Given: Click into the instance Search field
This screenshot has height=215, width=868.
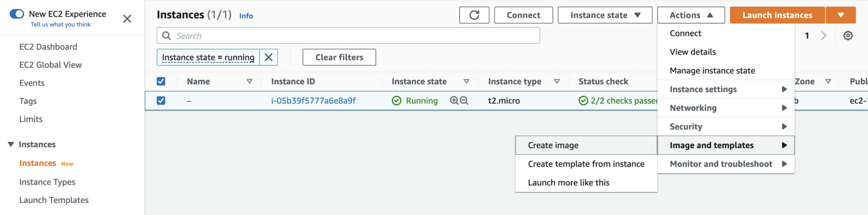Looking at the screenshot, I should 348,36.
